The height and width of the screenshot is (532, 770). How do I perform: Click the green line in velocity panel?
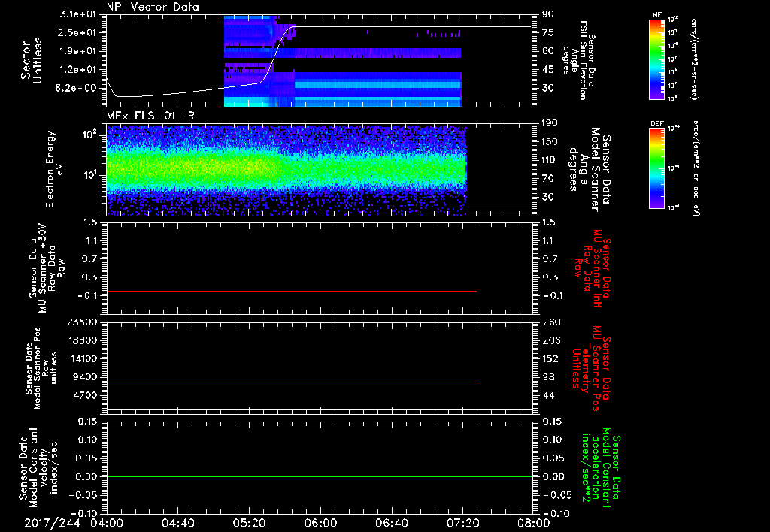[x=319, y=476]
